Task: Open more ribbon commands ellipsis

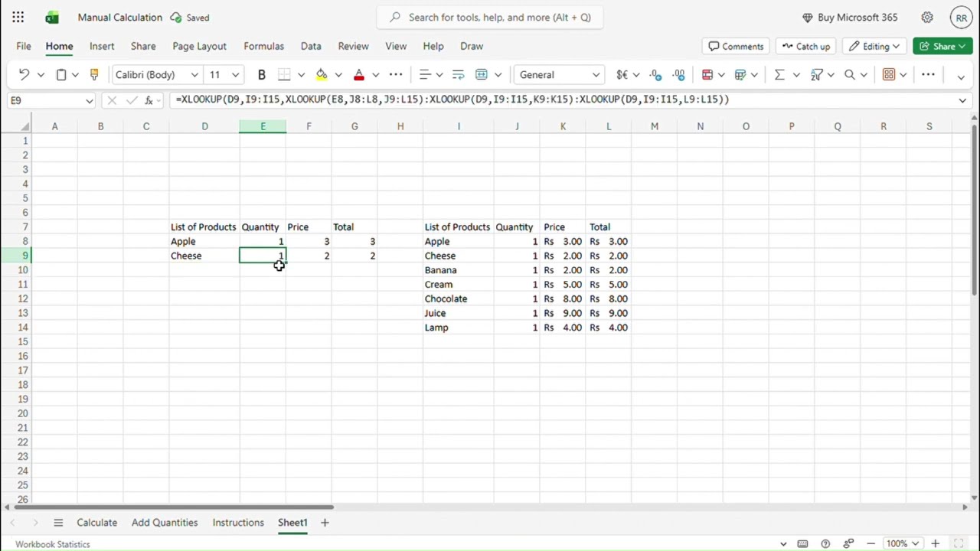Action: click(928, 74)
